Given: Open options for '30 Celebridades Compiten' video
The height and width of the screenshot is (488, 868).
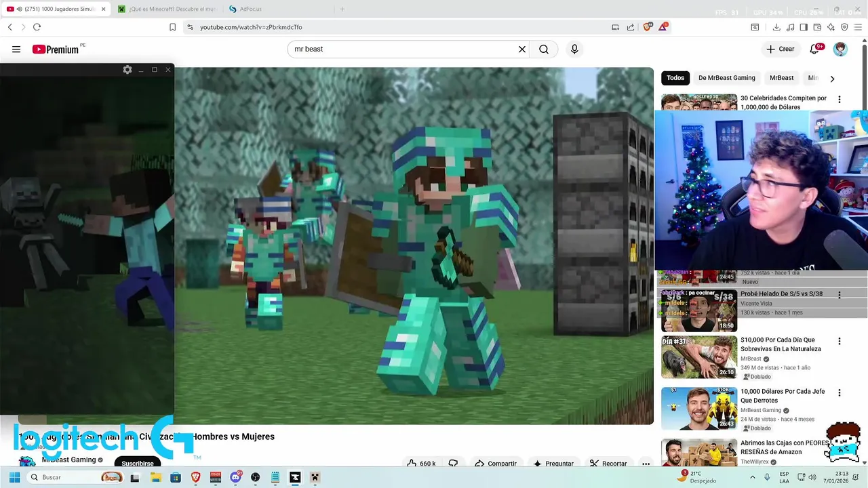Looking at the screenshot, I should pos(839,100).
